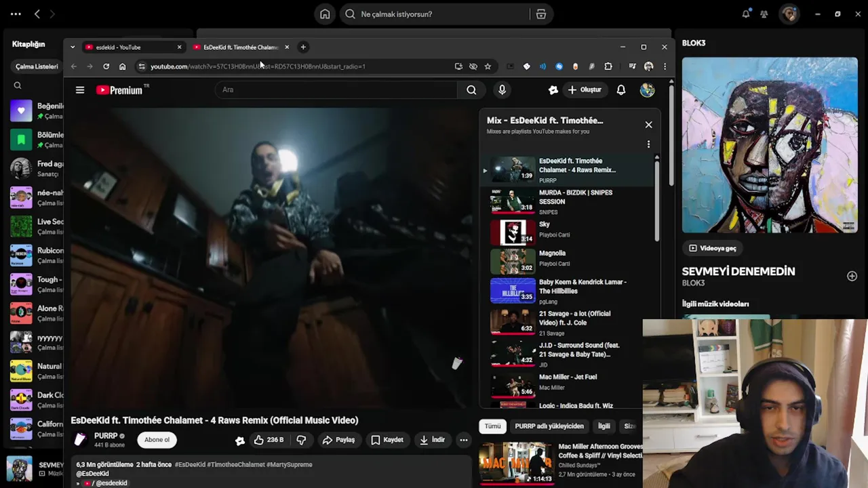Click the Oluştur create button

coord(585,89)
